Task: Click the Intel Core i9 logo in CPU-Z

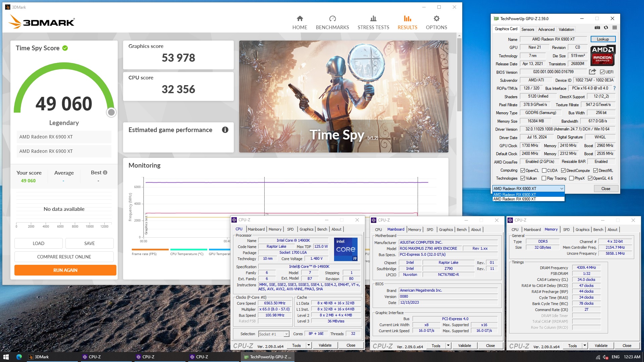Action: click(x=346, y=249)
